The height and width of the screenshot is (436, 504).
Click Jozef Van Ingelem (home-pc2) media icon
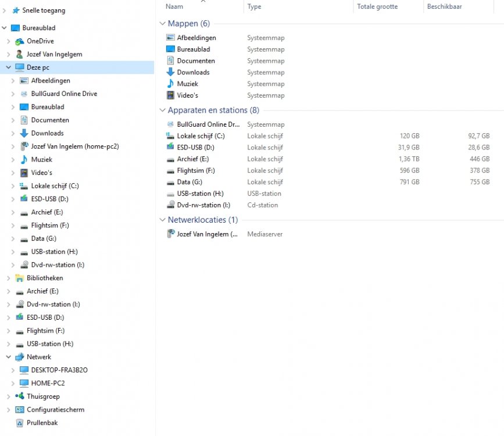coord(24,146)
